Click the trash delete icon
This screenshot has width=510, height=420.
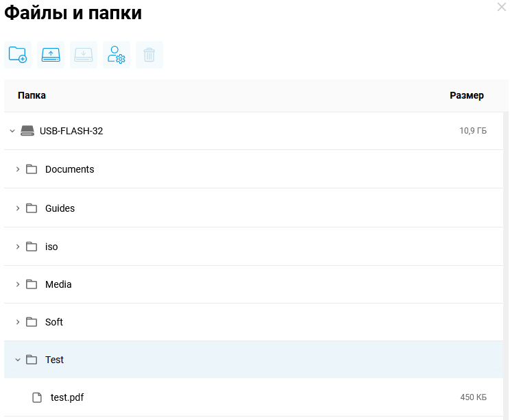point(149,55)
